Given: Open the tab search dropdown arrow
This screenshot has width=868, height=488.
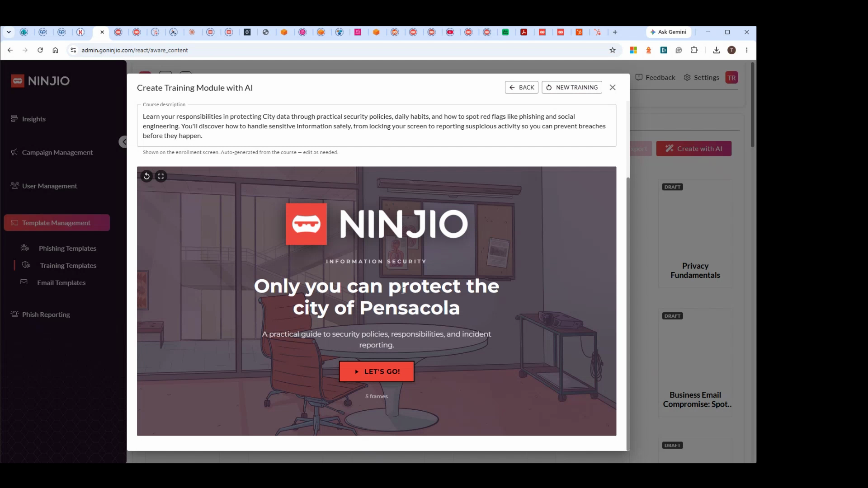Looking at the screenshot, I should [9, 32].
